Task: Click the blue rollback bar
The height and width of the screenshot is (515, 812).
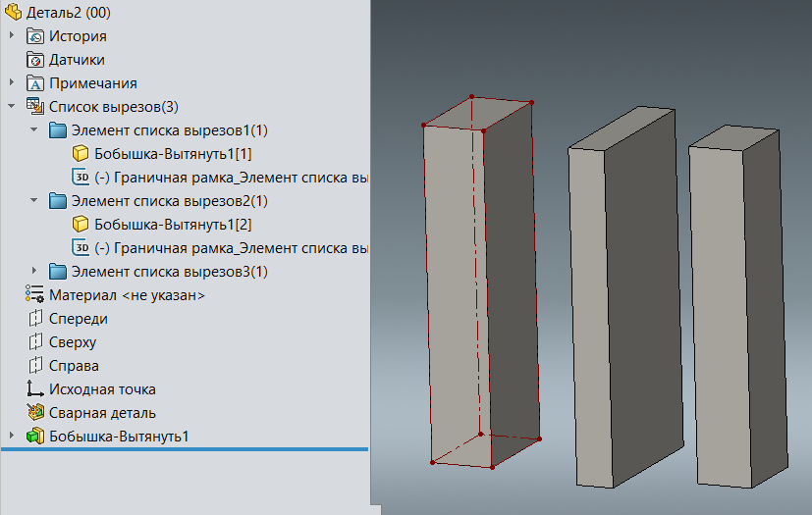Action: click(x=185, y=449)
